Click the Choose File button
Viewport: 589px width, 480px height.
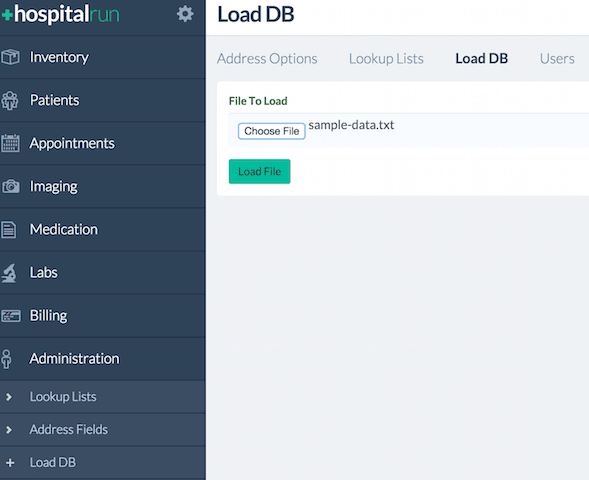272,131
